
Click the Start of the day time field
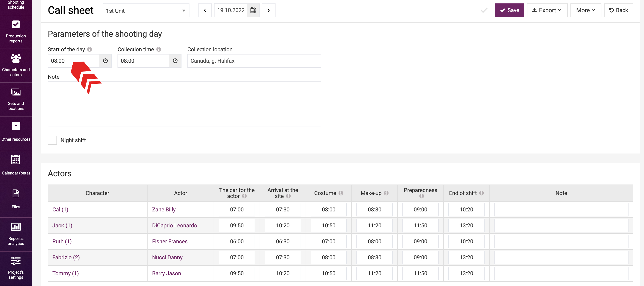pyautogui.click(x=74, y=61)
